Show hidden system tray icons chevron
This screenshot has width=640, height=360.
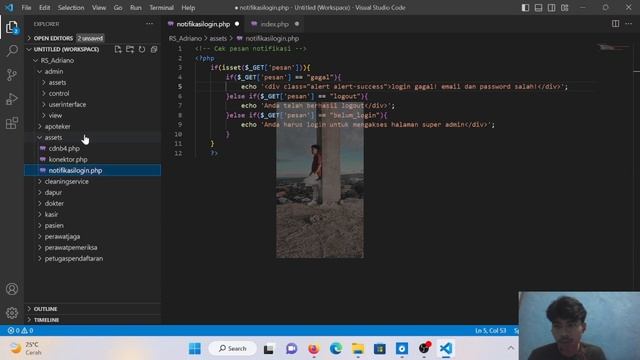(x=511, y=348)
